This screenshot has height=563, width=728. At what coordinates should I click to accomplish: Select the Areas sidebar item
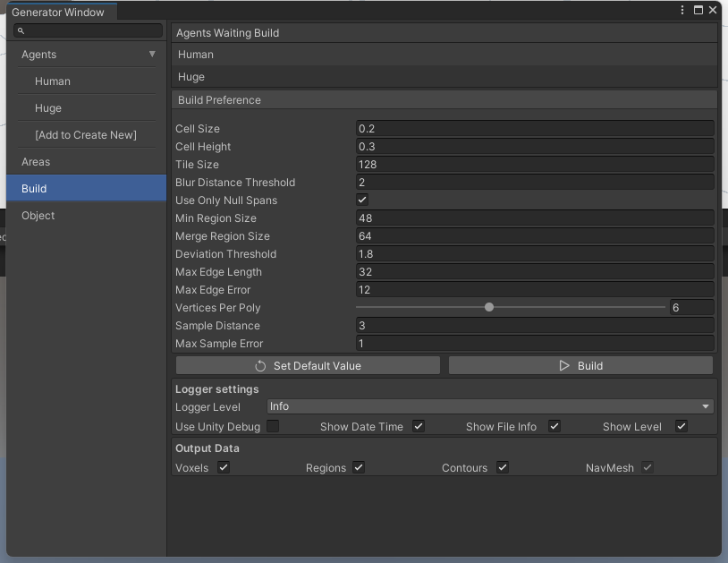coord(87,162)
